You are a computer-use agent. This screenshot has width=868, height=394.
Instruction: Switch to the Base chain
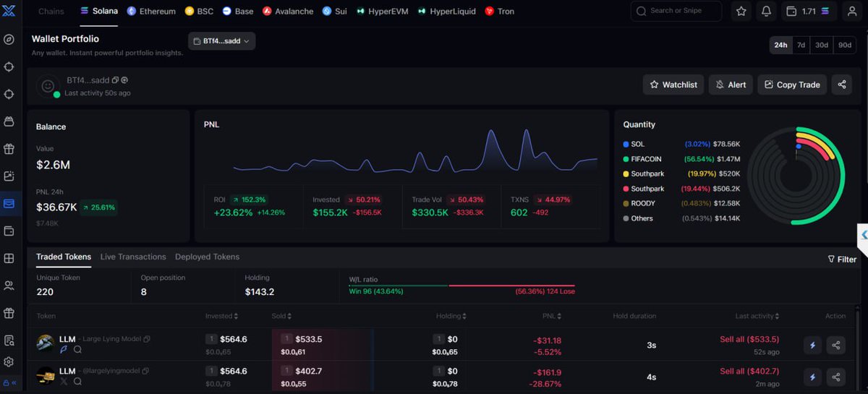(238, 12)
